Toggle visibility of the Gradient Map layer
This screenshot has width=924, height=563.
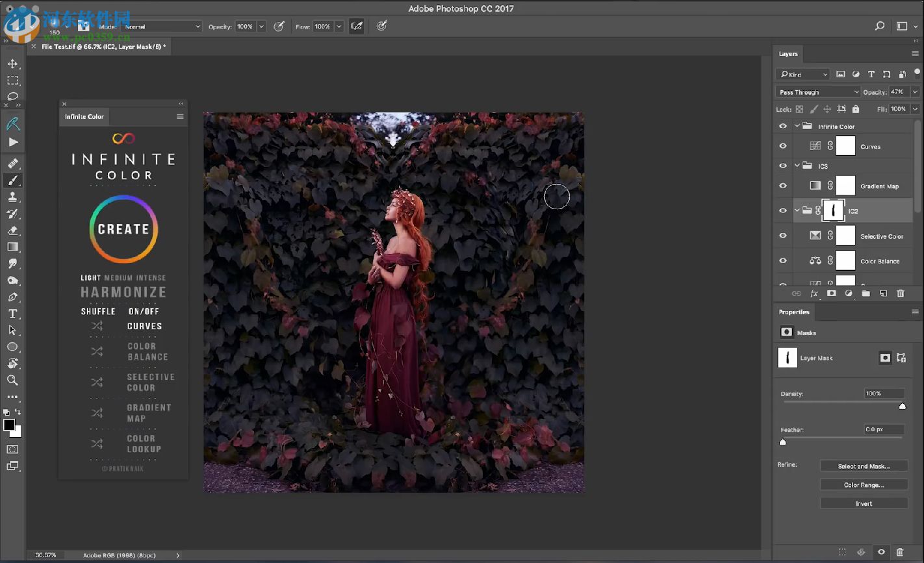(782, 186)
